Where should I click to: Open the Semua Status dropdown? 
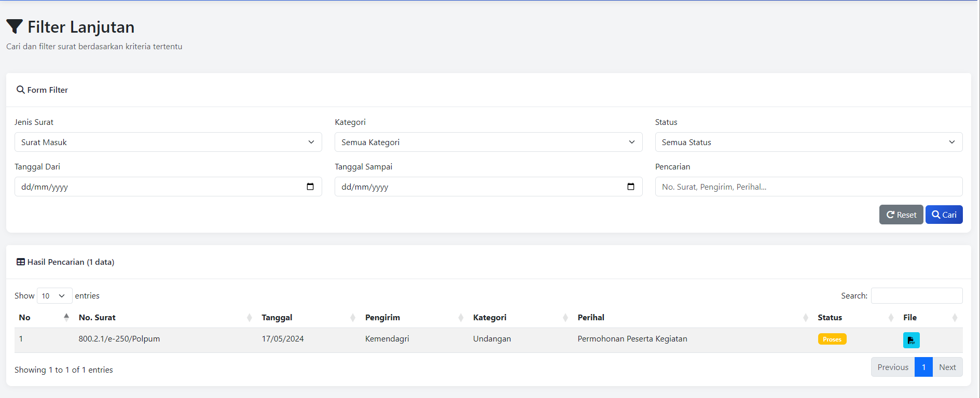pyautogui.click(x=809, y=142)
